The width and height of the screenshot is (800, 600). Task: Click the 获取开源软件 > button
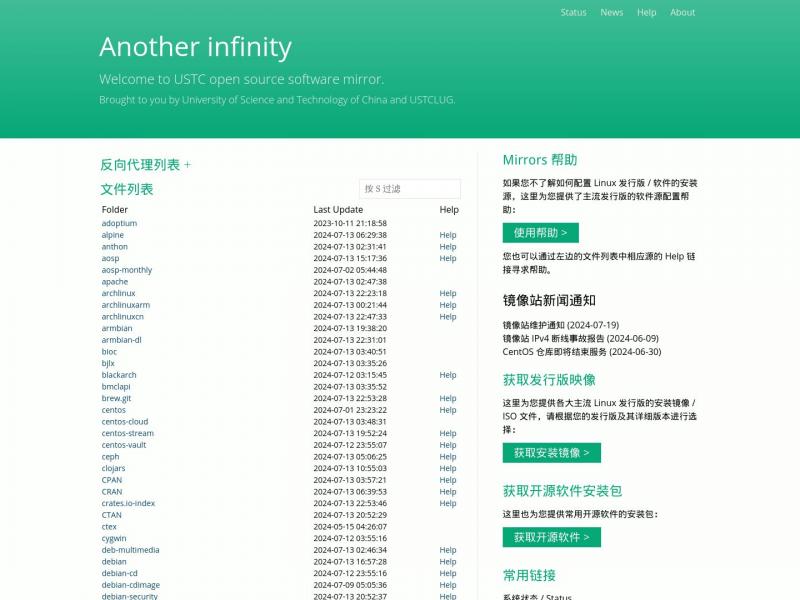tap(551, 537)
